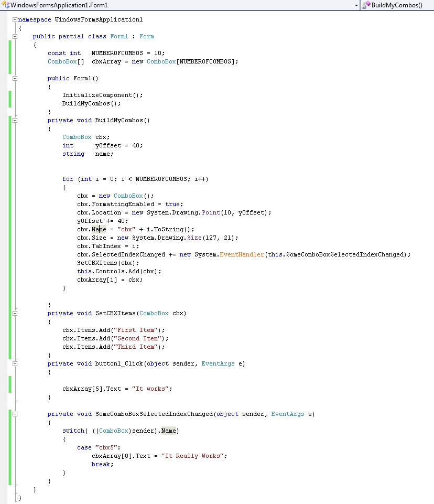Click the "It Really Works" string literal
This screenshot has height=504, width=434.
[193, 456]
